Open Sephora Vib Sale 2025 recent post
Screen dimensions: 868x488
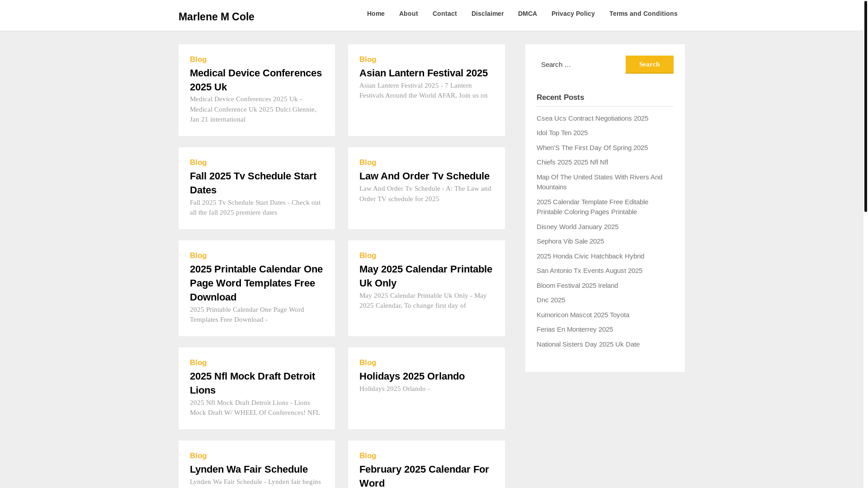pos(570,241)
